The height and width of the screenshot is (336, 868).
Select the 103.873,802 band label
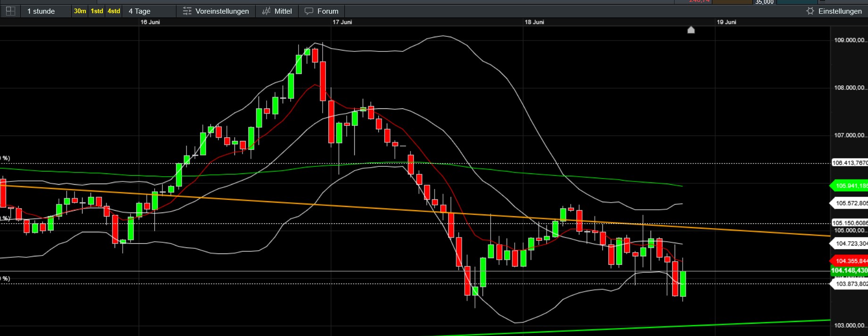pyautogui.click(x=850, y=284)
